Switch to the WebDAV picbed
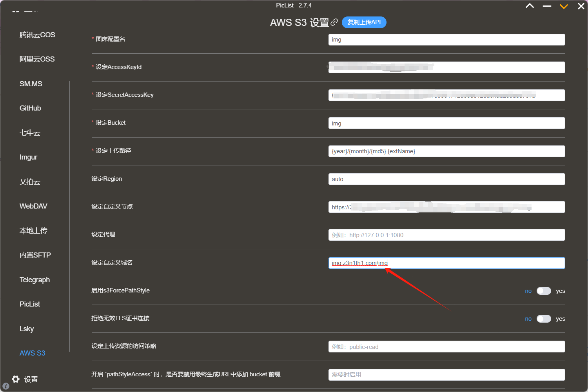The height and width of the screenshot is (392, 588). pos(33,206)
